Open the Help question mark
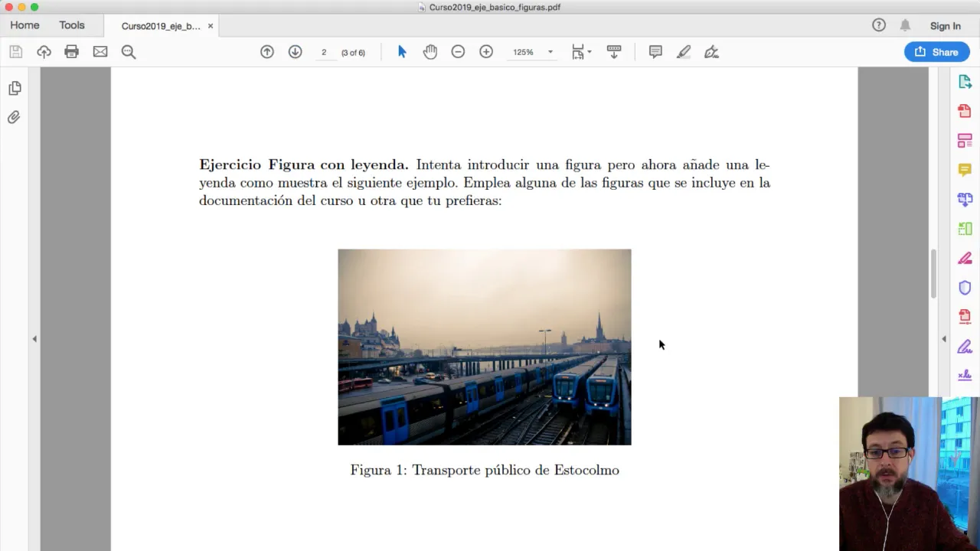The width and height of the screenshot is (980, 551). pyautogui.click(x=879, y=25)
